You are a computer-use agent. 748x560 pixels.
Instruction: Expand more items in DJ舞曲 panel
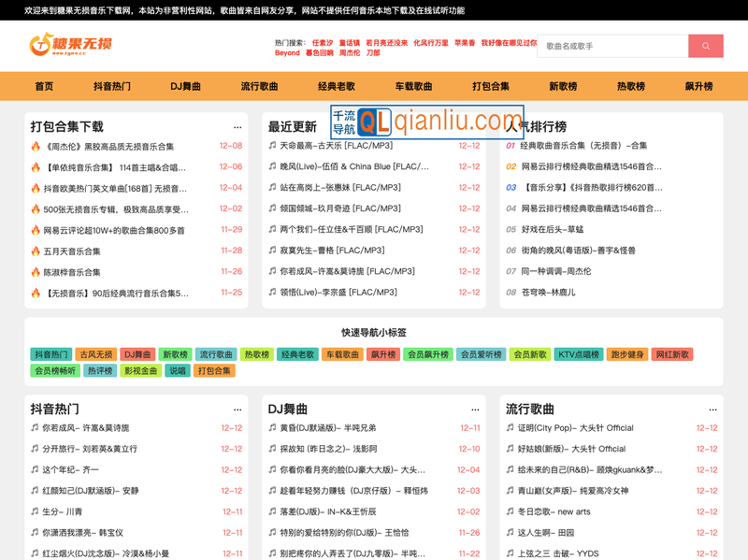click(477, 409)
